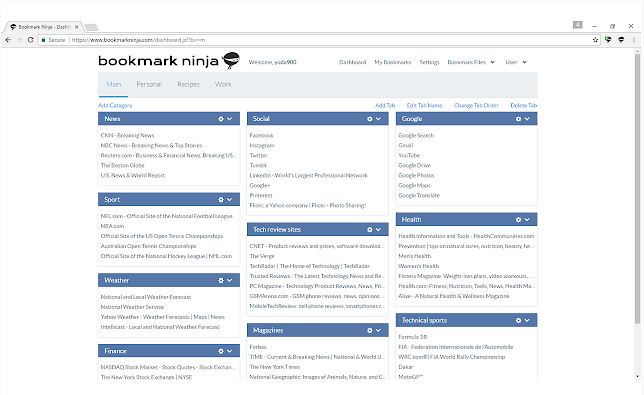Open Pinterest bookmark
Viewport: 644px width, 395px height.
(x=261, y=195)
